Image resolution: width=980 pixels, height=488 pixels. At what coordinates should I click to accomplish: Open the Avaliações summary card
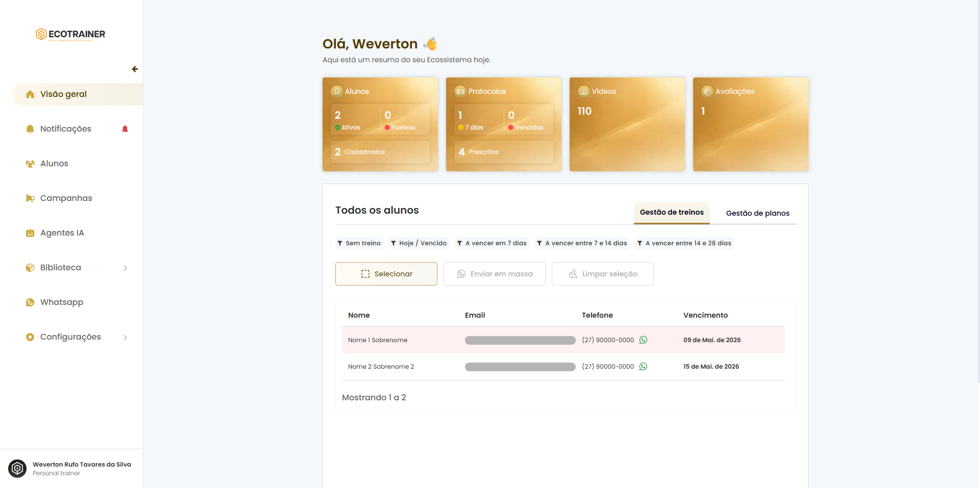751,124
